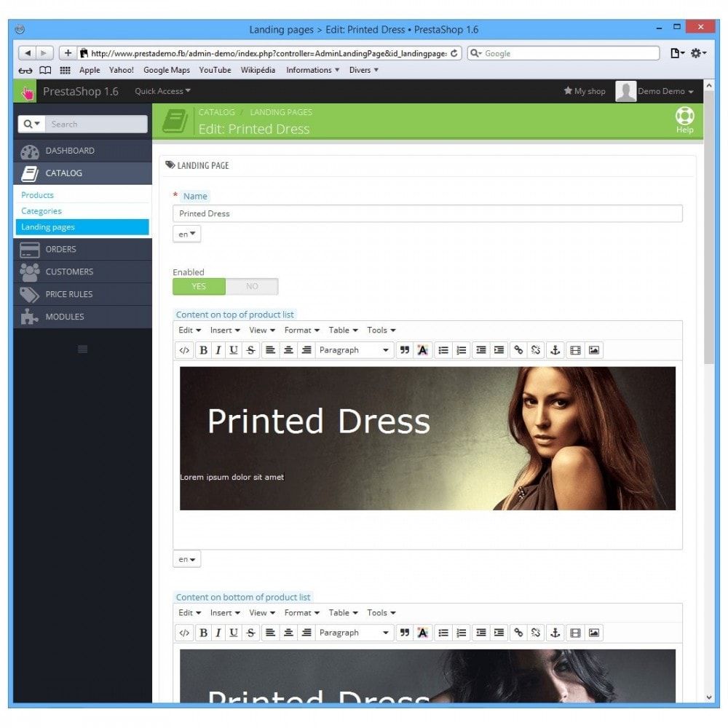Viewport: 728px width, 728px height.
Task: Open top content language dropdown en
Action: 186,559
